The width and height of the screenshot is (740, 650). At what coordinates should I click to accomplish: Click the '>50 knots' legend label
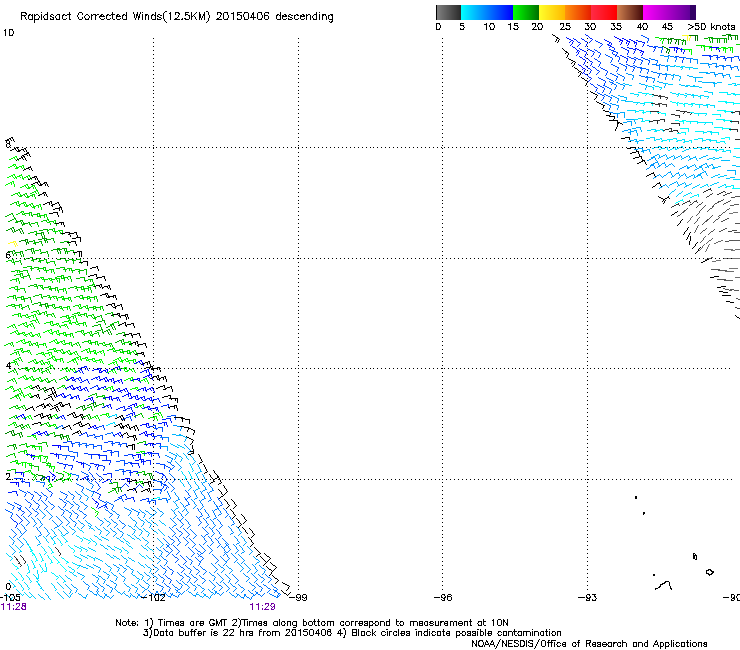click(x=711, y=27)
